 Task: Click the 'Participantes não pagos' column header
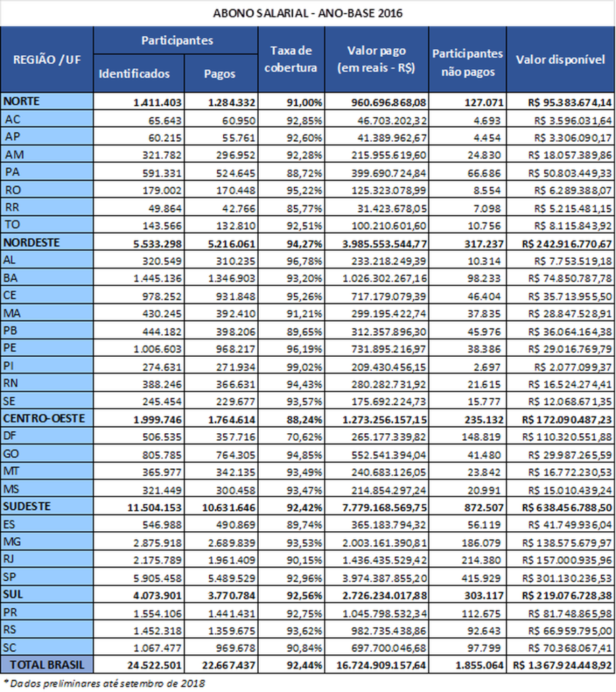[x=467, y=59]
